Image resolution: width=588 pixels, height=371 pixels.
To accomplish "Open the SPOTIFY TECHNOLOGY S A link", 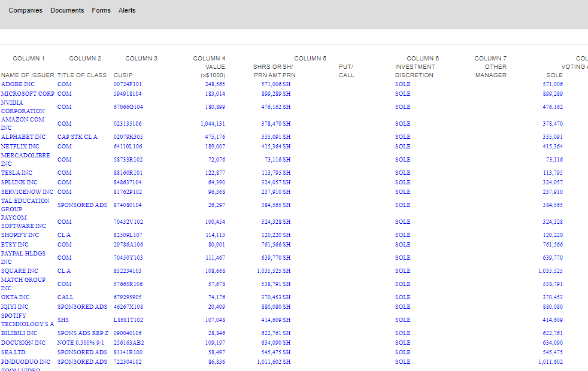I will click(x=27, y=320).
